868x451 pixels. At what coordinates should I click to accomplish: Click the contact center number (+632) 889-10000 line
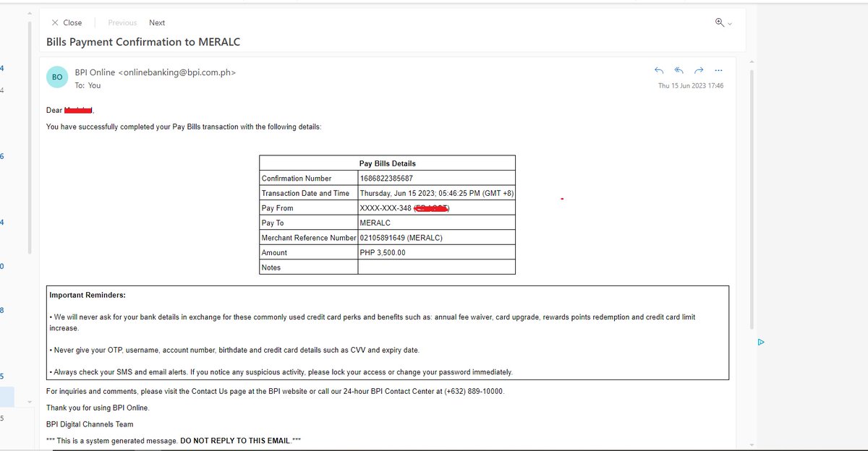point(276,391)
